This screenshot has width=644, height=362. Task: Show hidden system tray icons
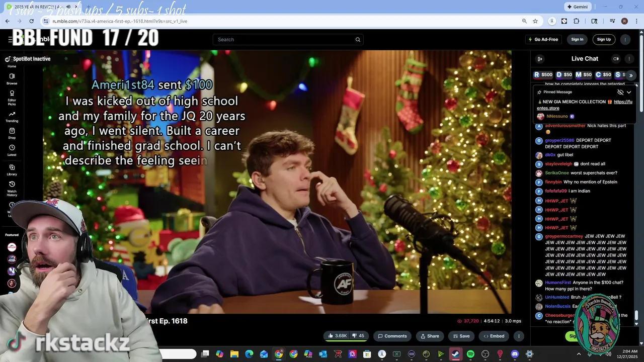click(x=579, y=354)
